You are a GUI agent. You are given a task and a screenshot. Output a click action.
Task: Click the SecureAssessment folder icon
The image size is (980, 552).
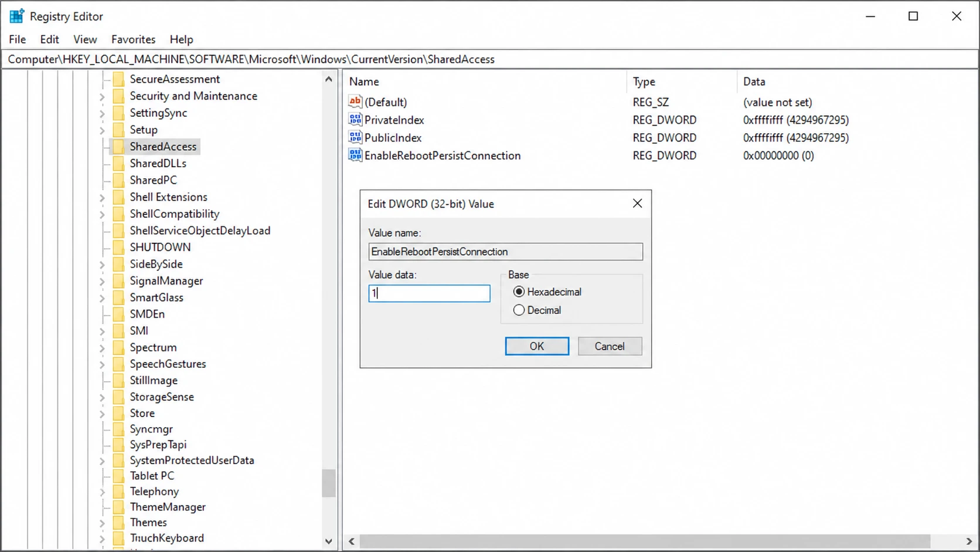pos(118,79)
